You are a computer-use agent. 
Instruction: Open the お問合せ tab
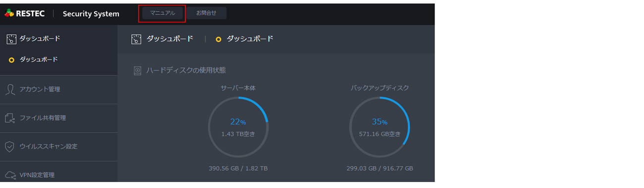206,13
